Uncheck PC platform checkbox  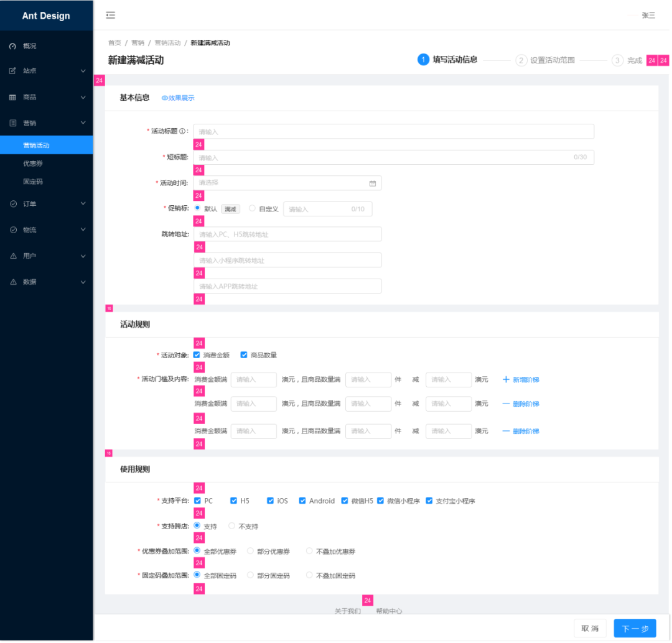pos(198,501)
